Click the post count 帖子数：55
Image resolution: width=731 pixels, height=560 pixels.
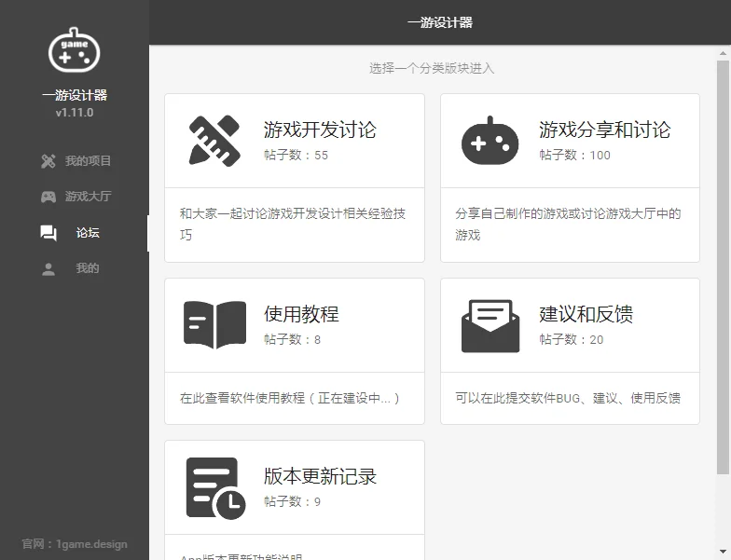pyautogui.click(x=296, y=155)
